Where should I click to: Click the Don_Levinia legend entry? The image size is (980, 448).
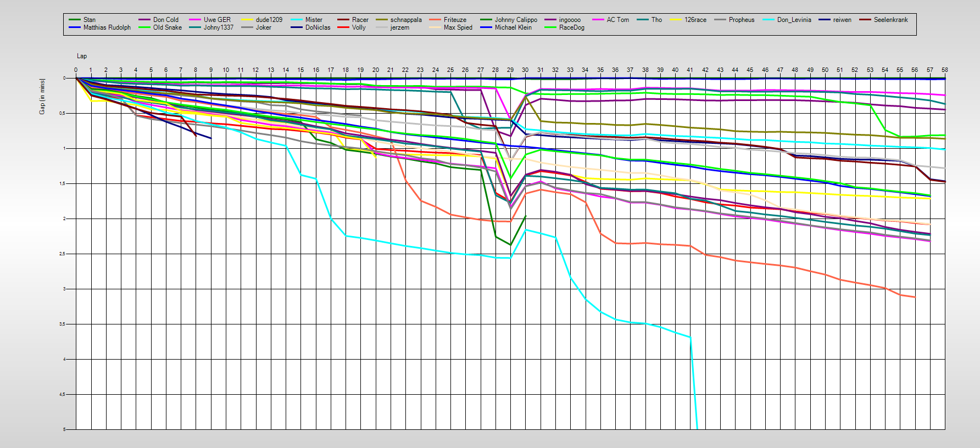pos(794,20)
